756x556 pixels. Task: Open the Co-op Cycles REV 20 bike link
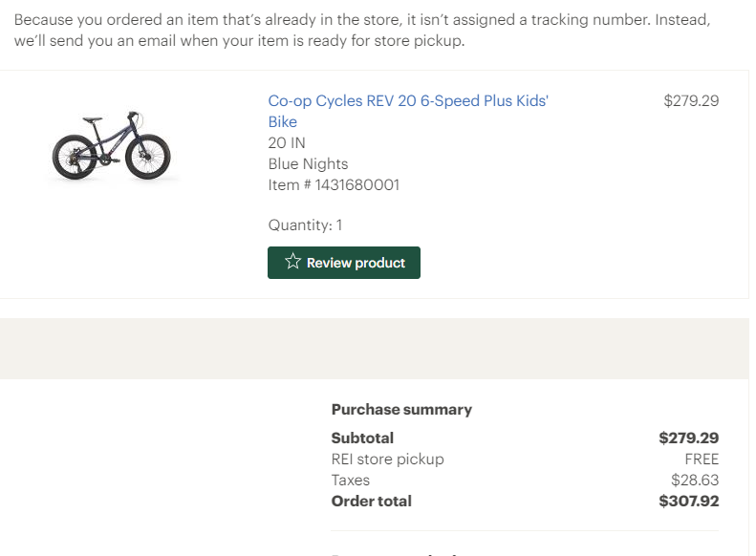pos(408,112)
